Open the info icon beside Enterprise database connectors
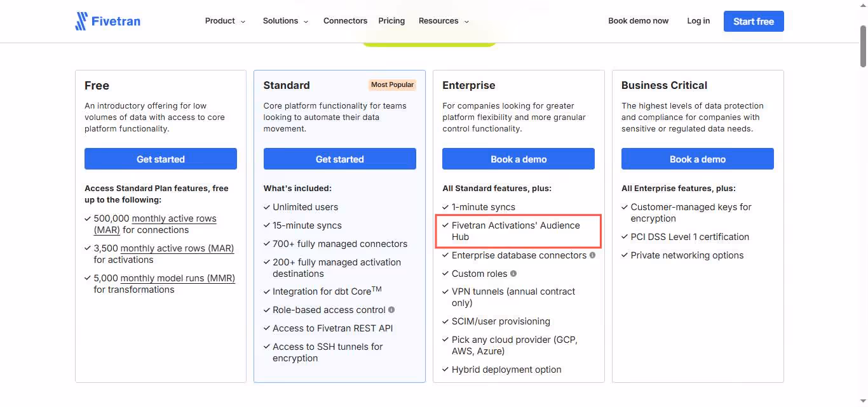Image resolution: width=868 pixels, height=407 pixels. coord(592,255)
